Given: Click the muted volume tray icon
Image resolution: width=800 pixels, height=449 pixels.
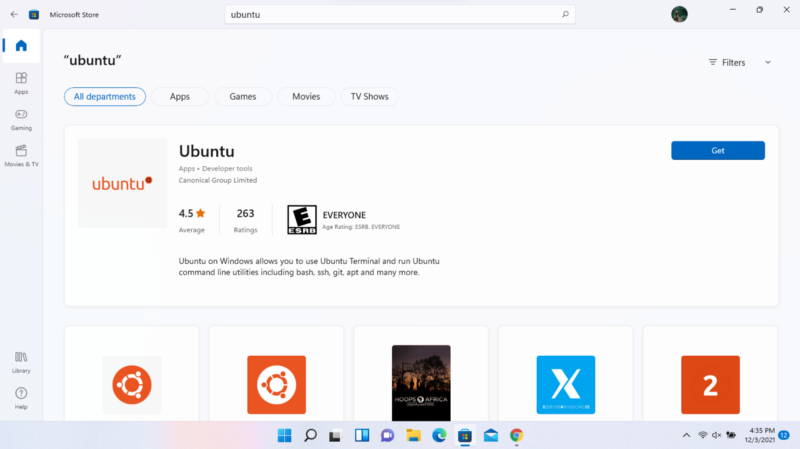Looking at the screenshot, I should 716,435.
